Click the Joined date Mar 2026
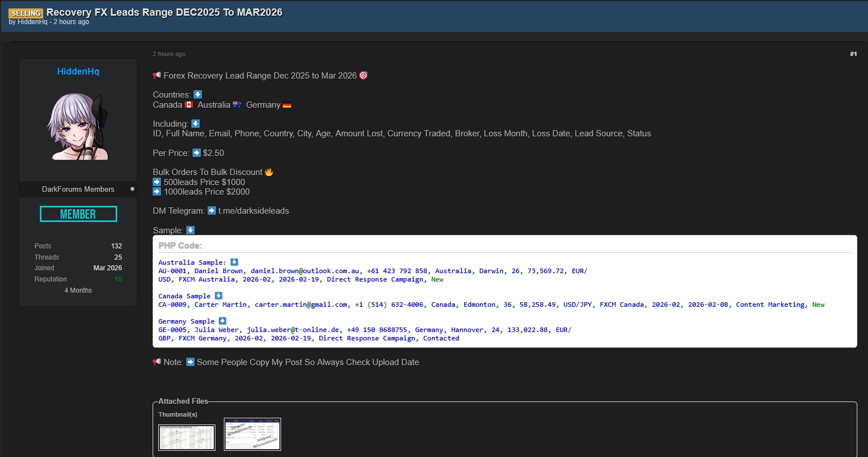Screen dimensions: 868x457 pos(108,268)
